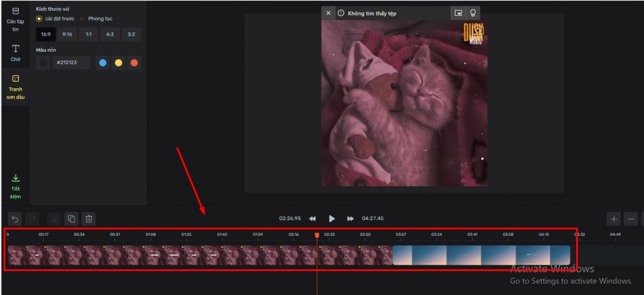Choose the 16:9 aspect ratio
Viewport: 644px width, 295px height.
[x=45, y=35]
